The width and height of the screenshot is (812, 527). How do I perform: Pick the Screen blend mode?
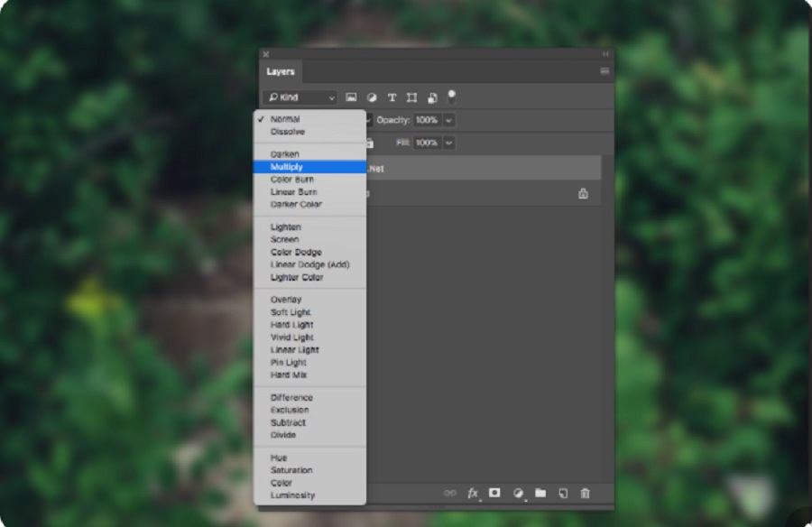coord(285,240)
